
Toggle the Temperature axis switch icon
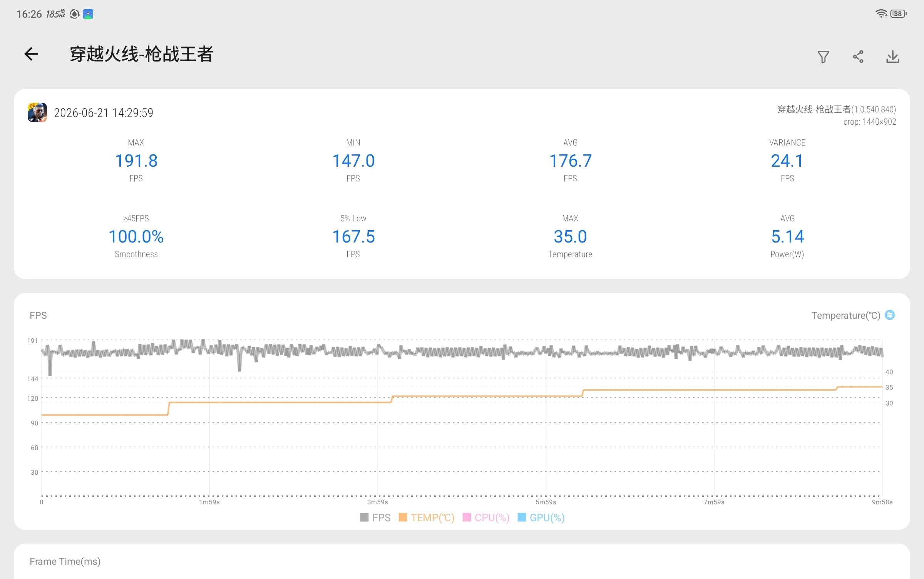[890, 315]
